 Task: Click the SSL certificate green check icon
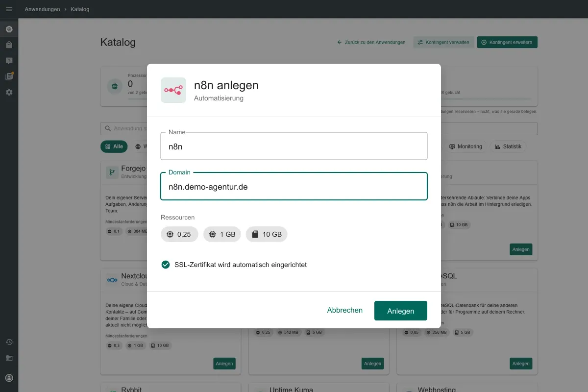click(166, 265)
